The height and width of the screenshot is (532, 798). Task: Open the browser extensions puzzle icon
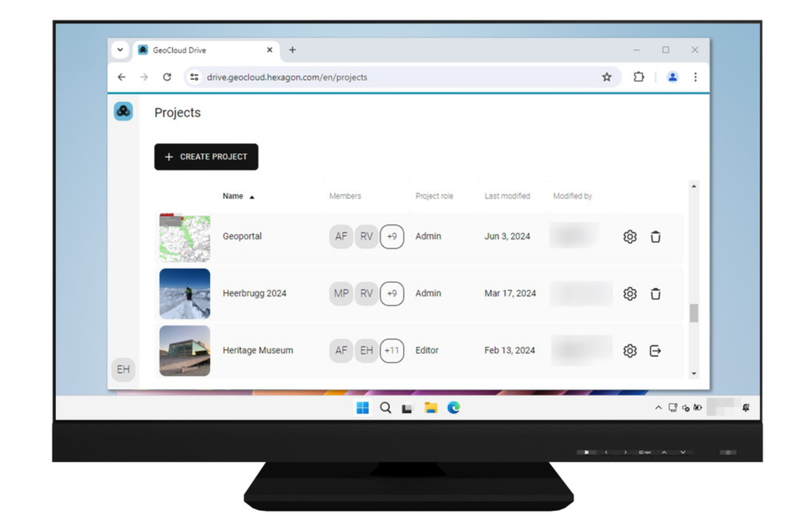(638, 77)
